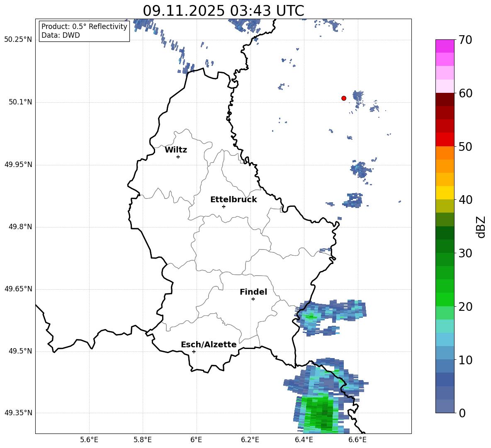Click the Esch/Alzette cross marker
The image size is (491, 448).
194,351
